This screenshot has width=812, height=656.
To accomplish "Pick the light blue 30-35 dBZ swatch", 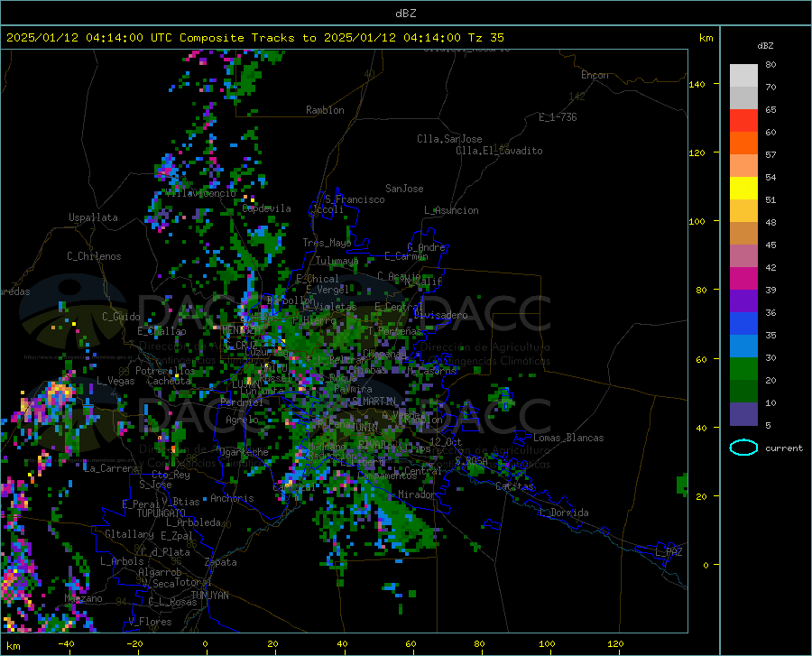I will coord(743,346).
